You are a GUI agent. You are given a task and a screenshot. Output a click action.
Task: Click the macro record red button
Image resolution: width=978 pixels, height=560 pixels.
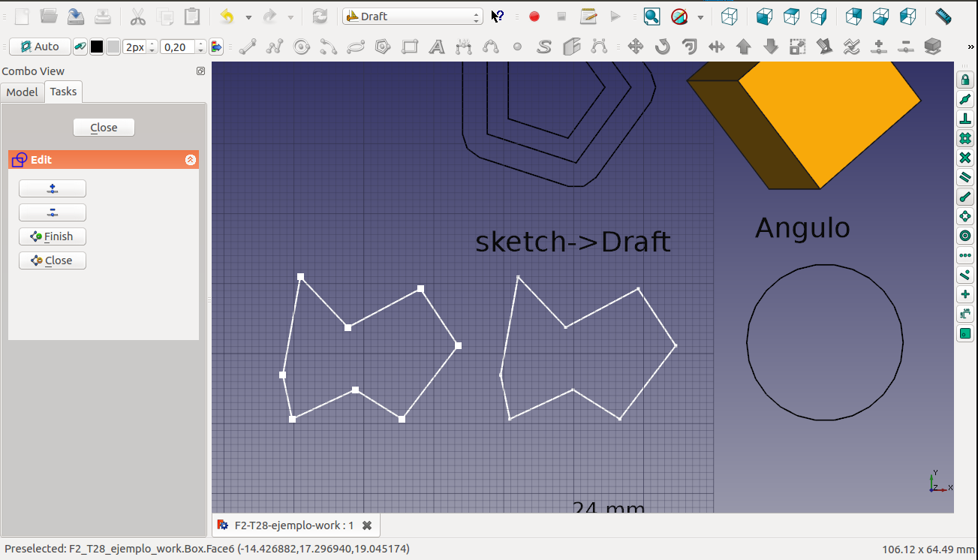tap(534, 16)
